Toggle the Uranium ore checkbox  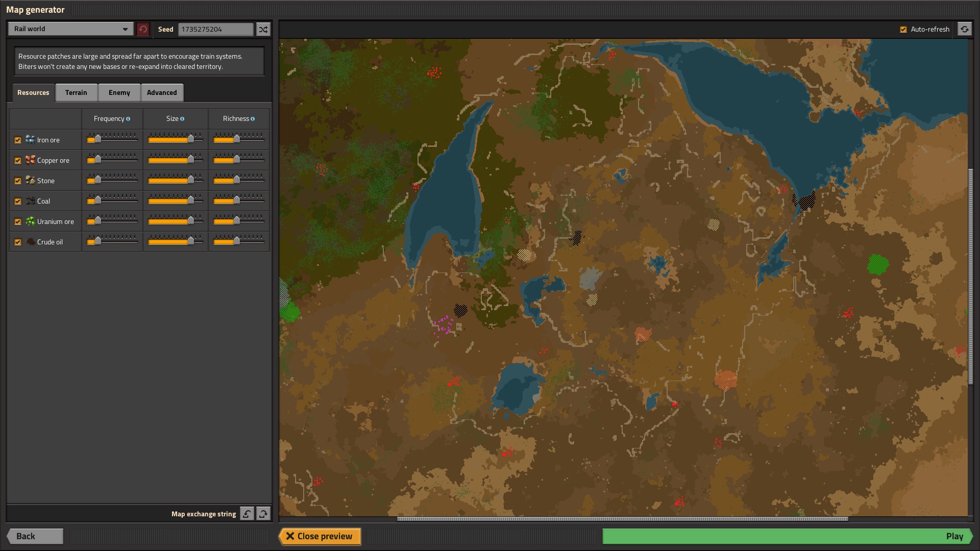click(18, 221)
